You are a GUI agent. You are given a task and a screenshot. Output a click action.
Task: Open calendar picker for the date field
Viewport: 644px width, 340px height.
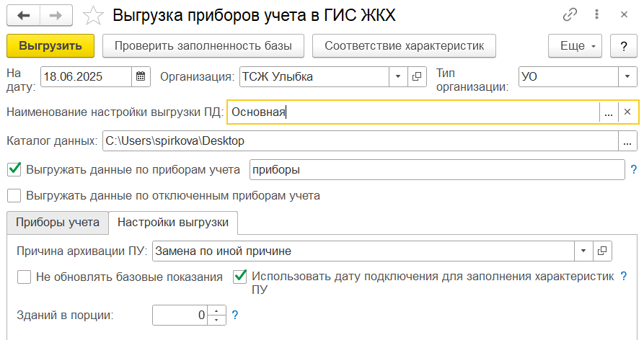tap(141, 76)
